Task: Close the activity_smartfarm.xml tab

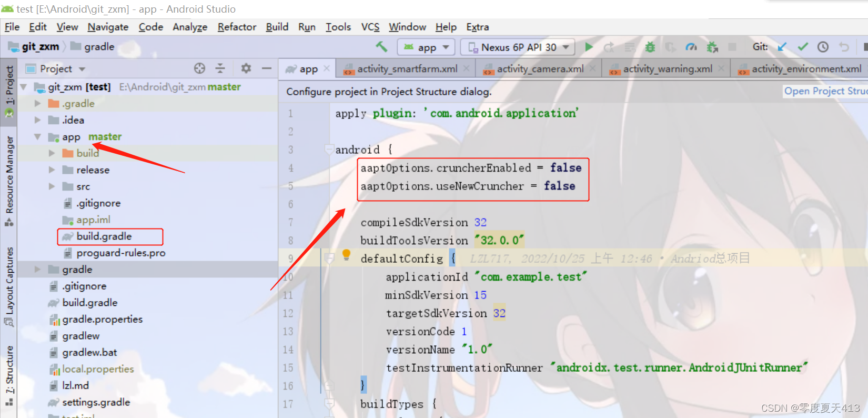Action: 466,68
